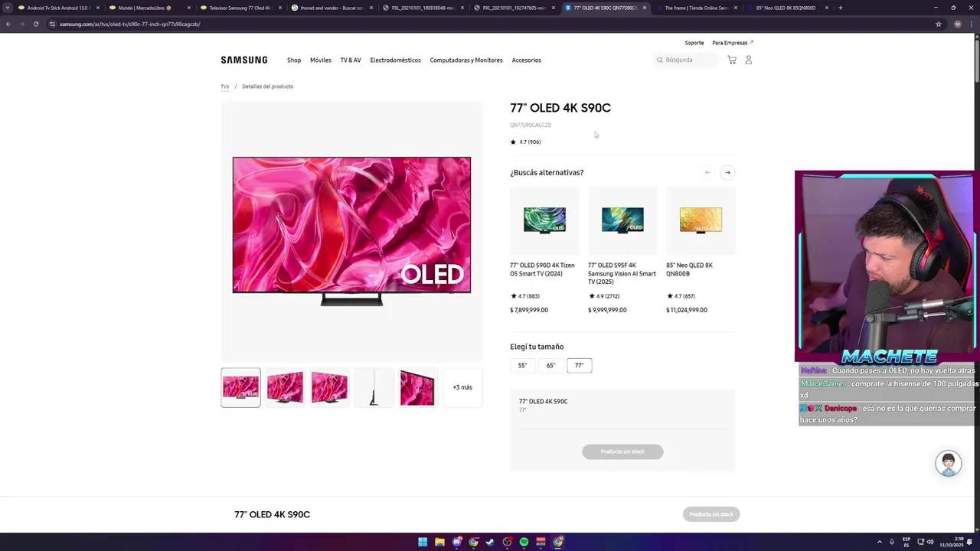Open 77" OLED S95F 4K Vision AI link

click(x=622, y=273)
